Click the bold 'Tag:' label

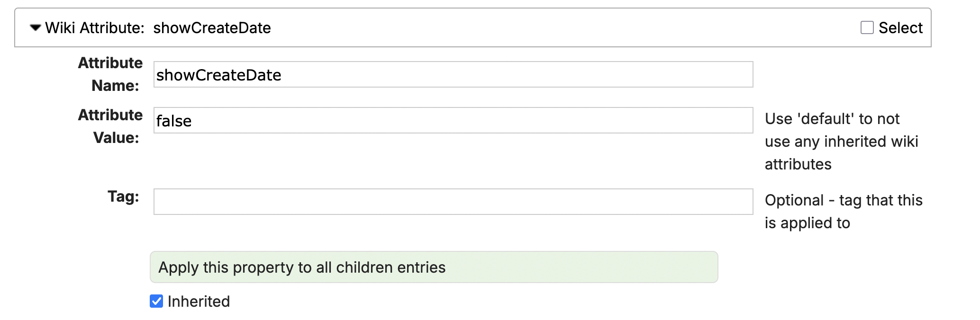point(123,196)
